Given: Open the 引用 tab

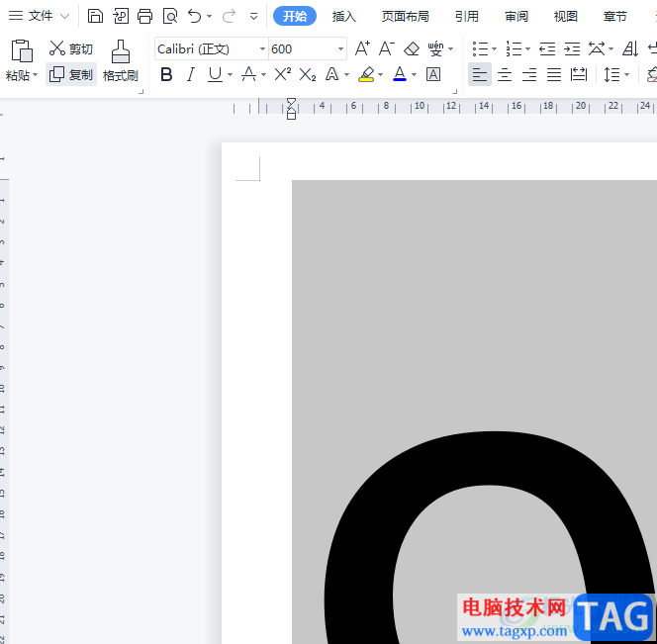Looking at the screenshot, I should pos(467,17).
